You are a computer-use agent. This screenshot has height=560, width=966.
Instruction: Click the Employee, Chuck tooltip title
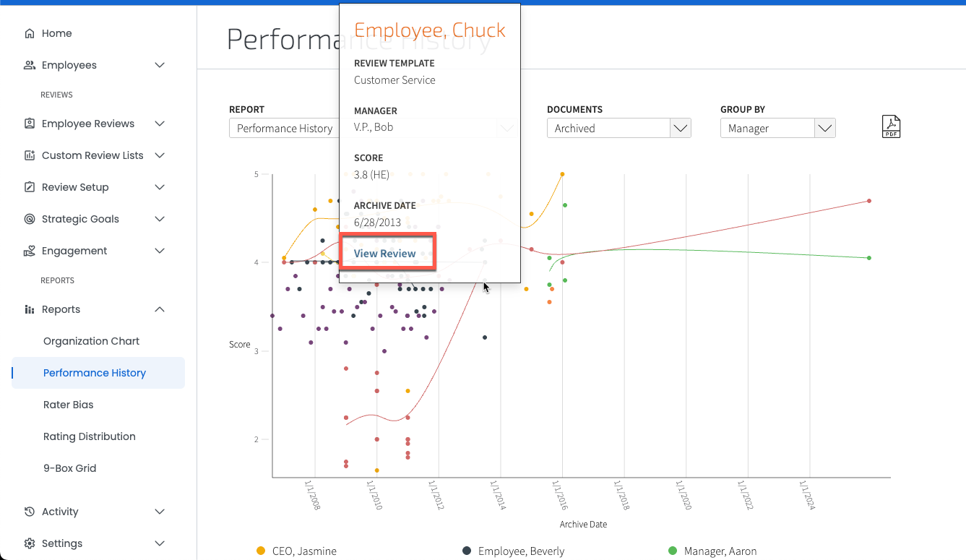(x=430, y=30)
